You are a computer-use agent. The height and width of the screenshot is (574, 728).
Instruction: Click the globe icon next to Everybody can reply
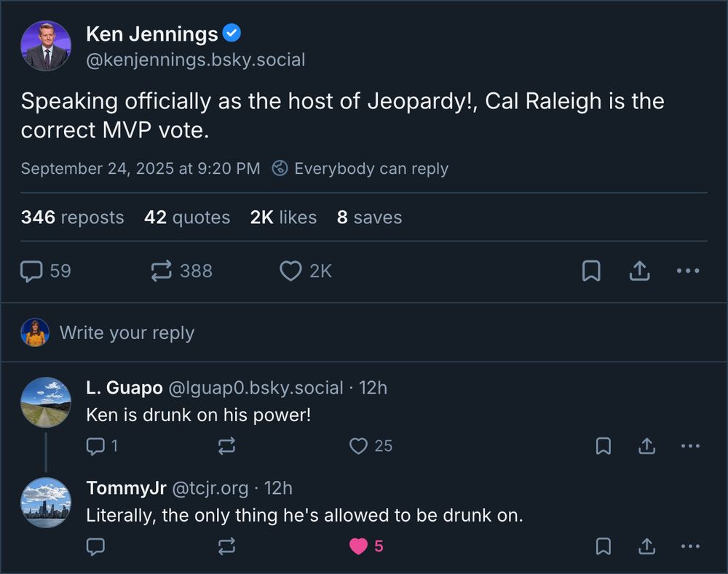point(279,168)
